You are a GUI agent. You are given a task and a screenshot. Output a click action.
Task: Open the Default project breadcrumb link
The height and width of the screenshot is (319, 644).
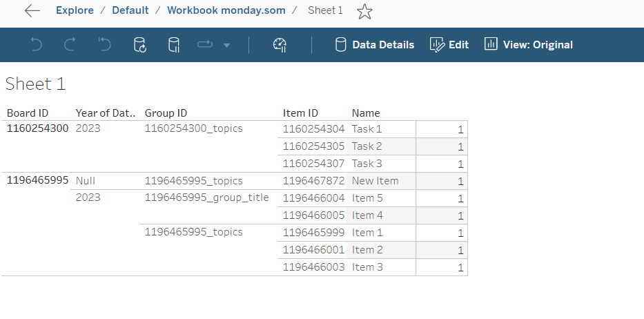[x=130, y=10]
